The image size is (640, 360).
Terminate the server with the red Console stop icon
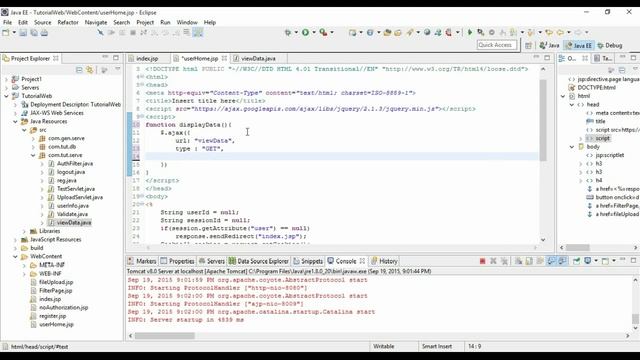482,261
